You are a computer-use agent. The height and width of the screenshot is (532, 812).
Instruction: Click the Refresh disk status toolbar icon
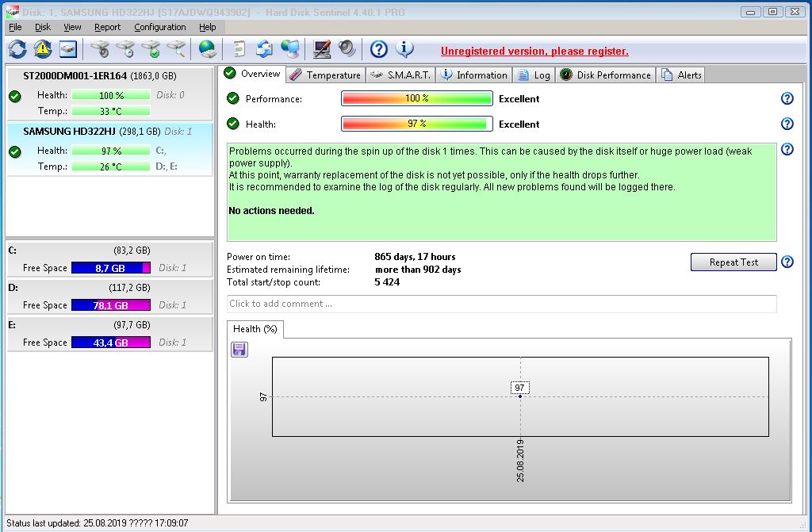[x=17, y=49]
